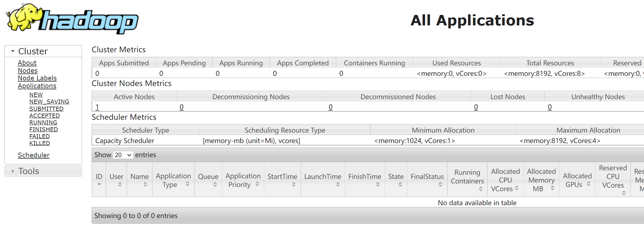This screenshot has height=233, width=644.
Task: Sort applications by User column
Action: tap(116, 180)
